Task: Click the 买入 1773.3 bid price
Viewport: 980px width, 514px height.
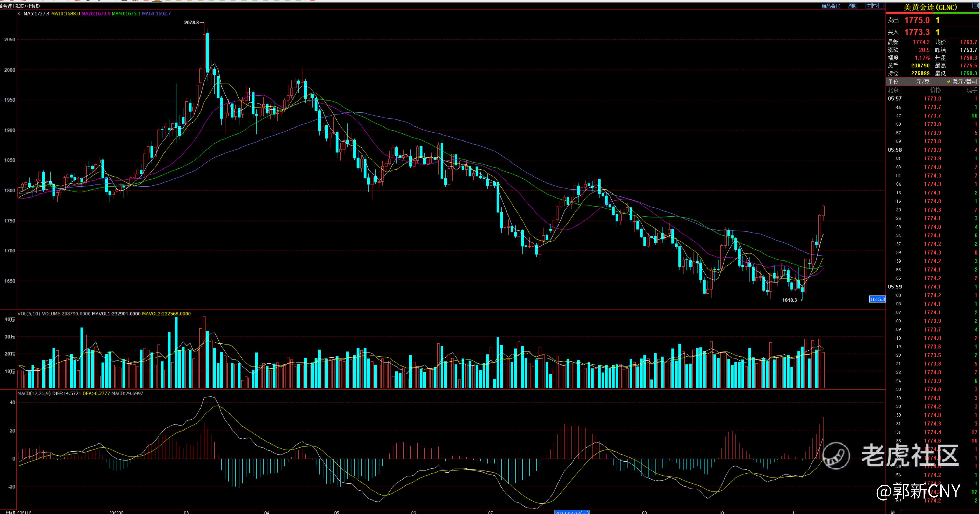Action: (x=917, y=32)
